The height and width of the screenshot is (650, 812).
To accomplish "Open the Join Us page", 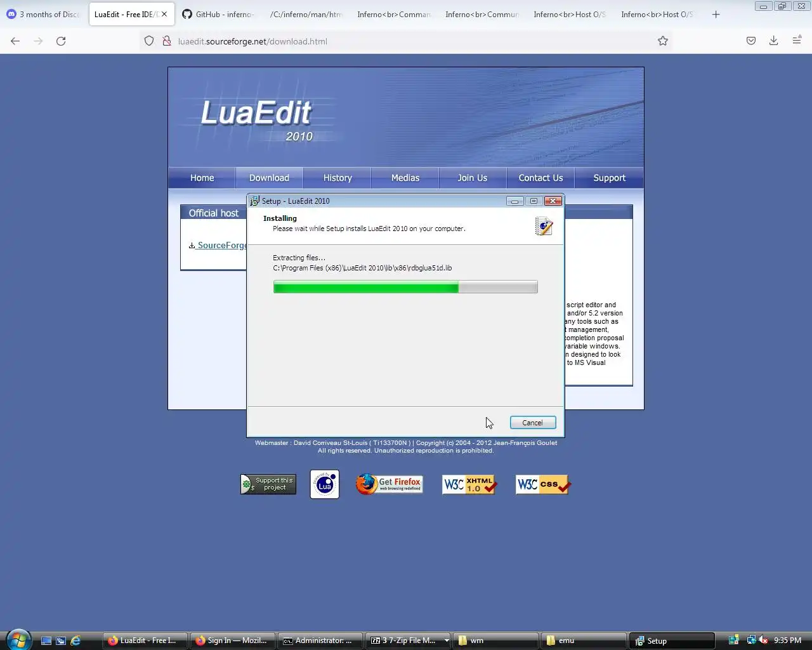I will click(473, 178).
